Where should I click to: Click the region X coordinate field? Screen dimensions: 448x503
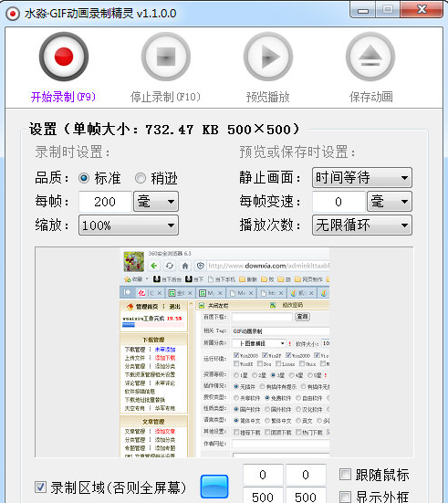pyautogui.click(x=263, y=475)
